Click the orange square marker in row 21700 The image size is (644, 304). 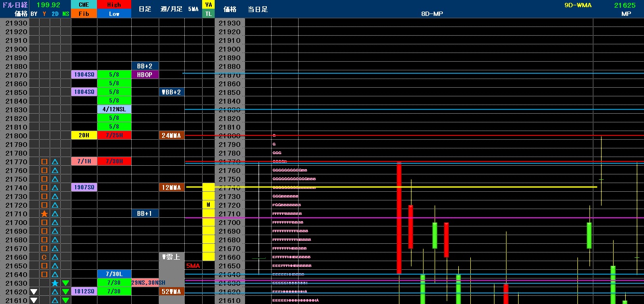point(44,222)
